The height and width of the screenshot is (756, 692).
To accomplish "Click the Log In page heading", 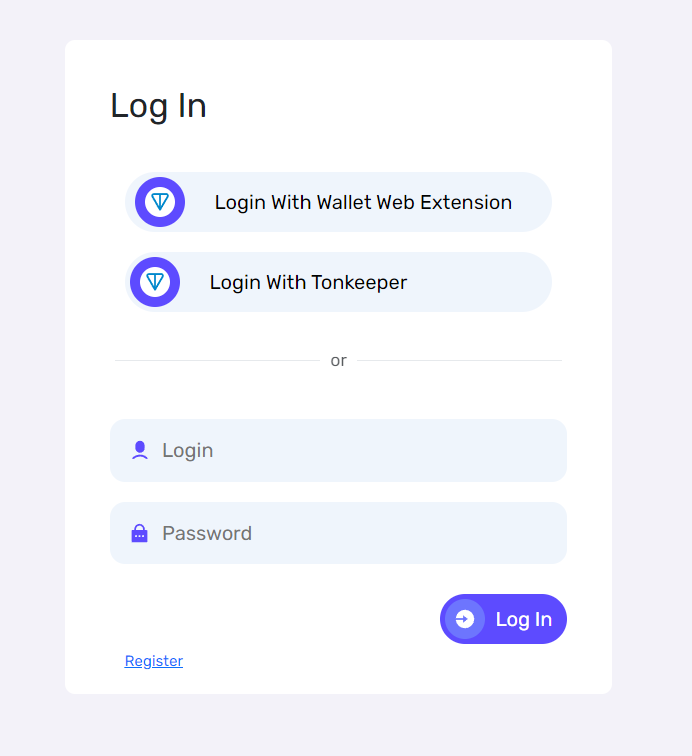I will click(159, 106).
